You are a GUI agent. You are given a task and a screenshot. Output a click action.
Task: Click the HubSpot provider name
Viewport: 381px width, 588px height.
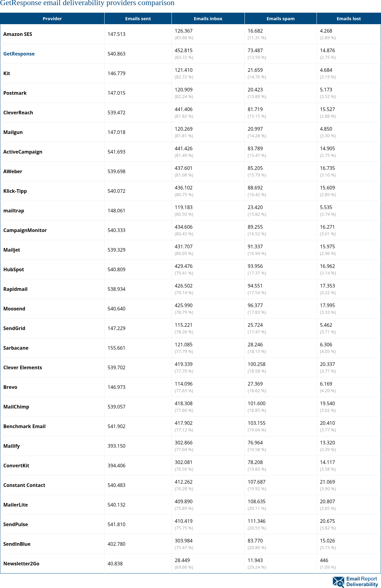14,269
